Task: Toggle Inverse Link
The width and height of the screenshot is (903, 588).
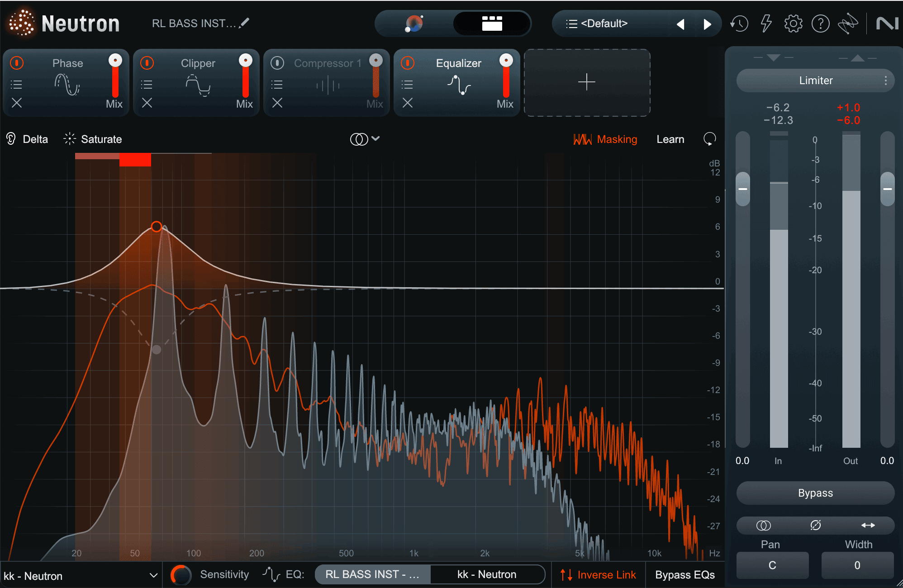Action: coord(598,575)
